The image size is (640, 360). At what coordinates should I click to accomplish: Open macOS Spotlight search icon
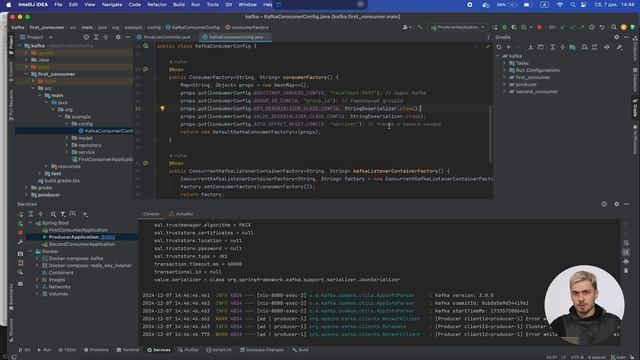point(573,4)
